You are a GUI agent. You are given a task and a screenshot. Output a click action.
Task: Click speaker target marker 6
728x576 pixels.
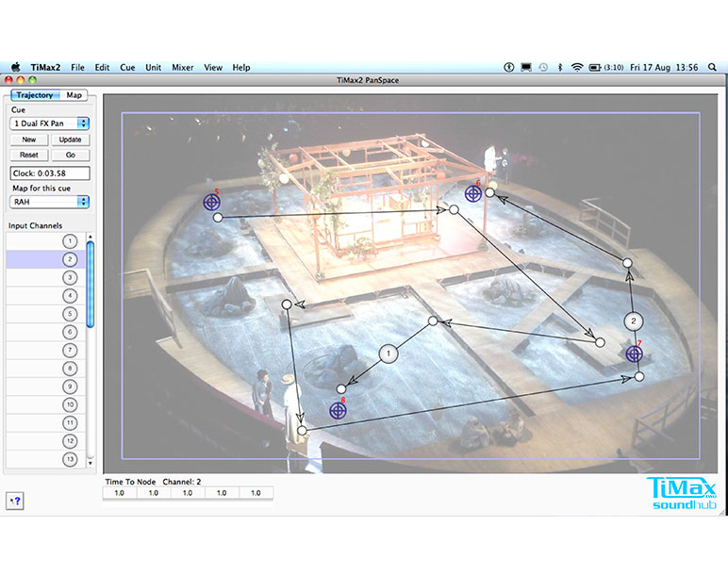(473, 193)
